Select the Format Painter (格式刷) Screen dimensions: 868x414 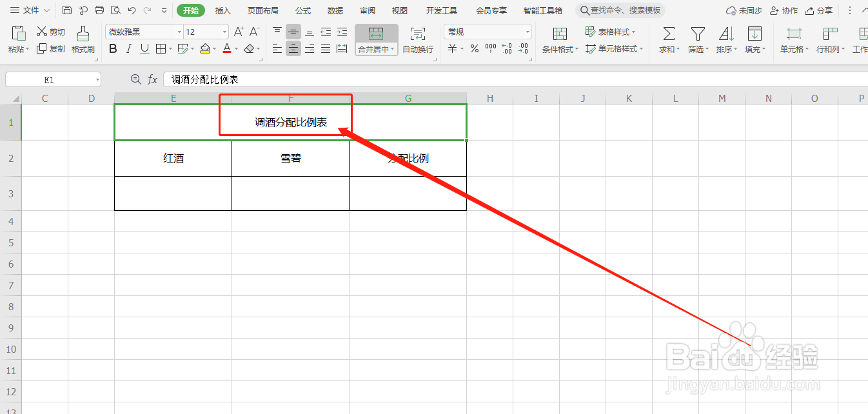[x=83, y=40]
